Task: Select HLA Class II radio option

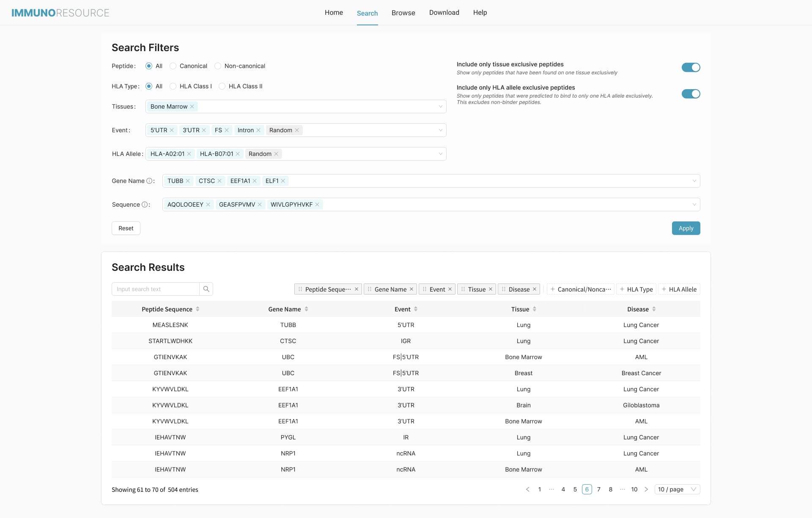Action: click(222, 86)
